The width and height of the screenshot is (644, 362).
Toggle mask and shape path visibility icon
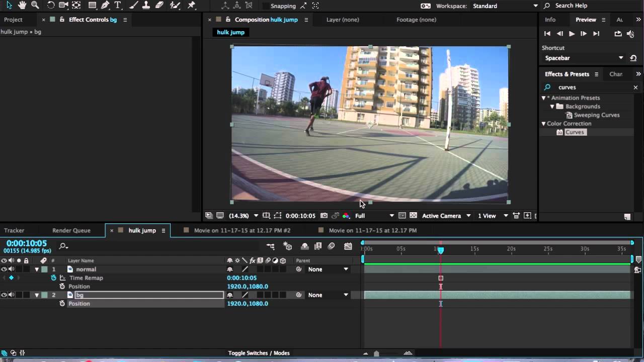click(278, 216)
